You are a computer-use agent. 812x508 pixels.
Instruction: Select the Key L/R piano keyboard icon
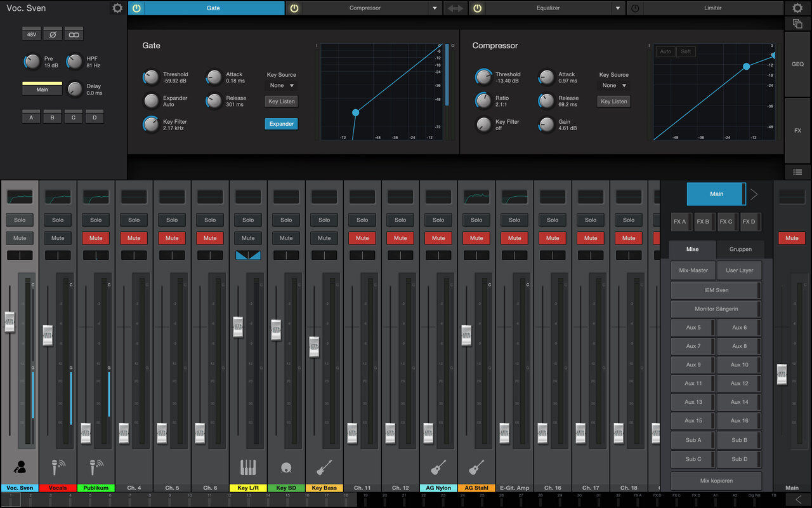pos(248,467)
